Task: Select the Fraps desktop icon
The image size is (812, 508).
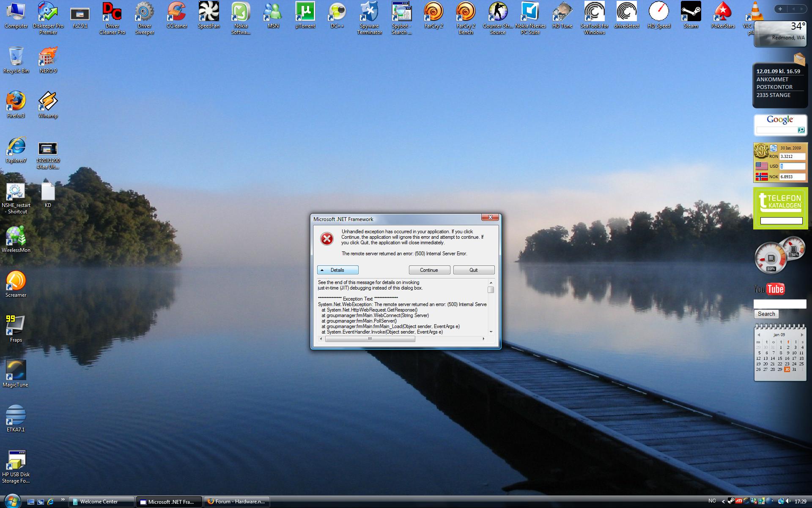Action: pos(16,329)
